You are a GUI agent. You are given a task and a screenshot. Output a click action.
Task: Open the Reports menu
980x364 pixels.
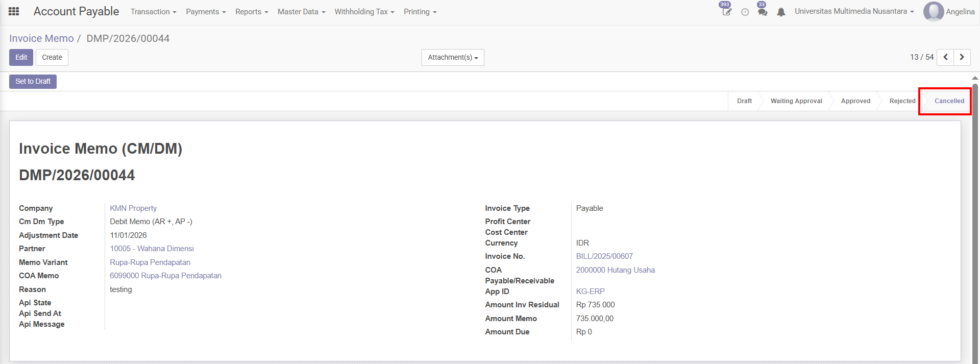(x=251, y=12)
